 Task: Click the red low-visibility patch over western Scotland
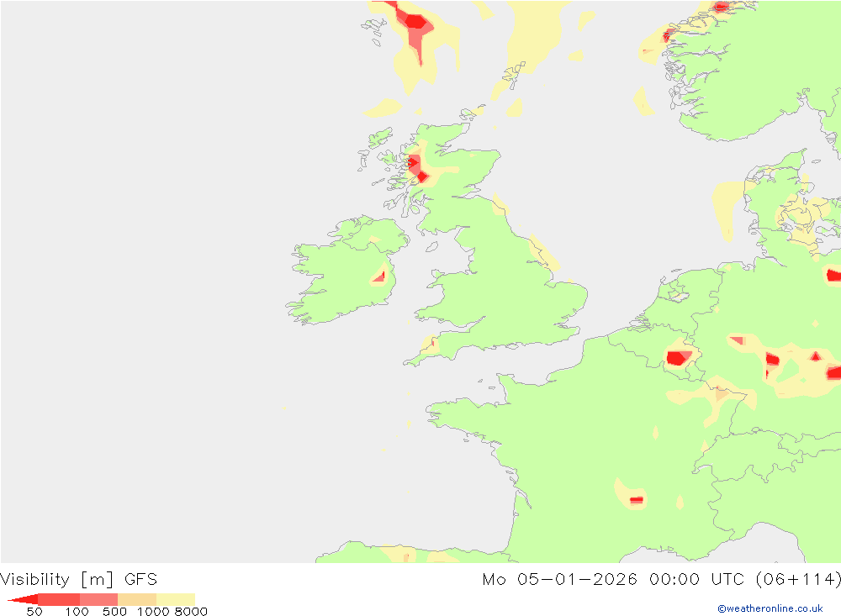[416, 168]
